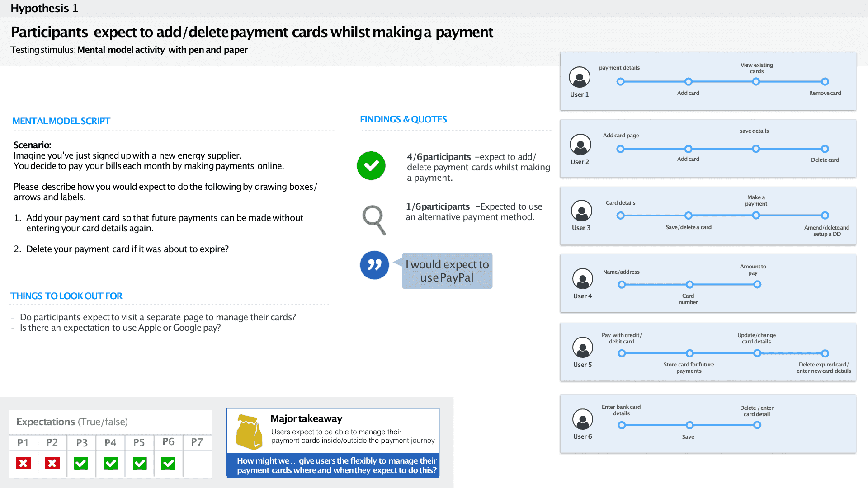Click the Hypothesis 1 title
868x488 pixels.
[x=44, y=8]
